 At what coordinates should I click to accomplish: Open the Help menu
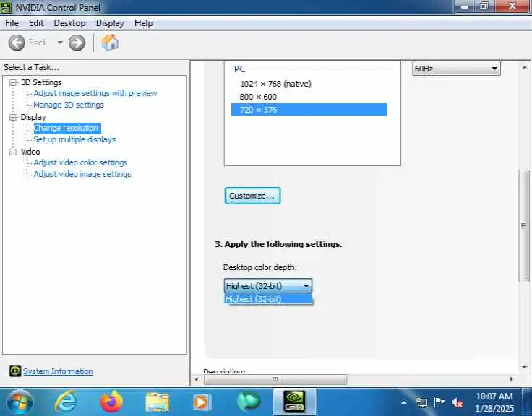pyautogui.click(x=144, y=23)
